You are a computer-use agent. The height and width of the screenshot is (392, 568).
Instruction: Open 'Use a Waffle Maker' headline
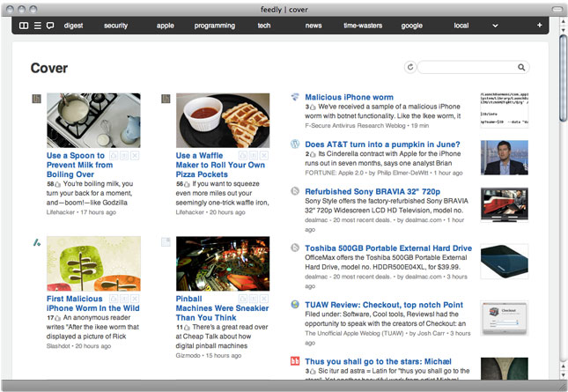220,165
